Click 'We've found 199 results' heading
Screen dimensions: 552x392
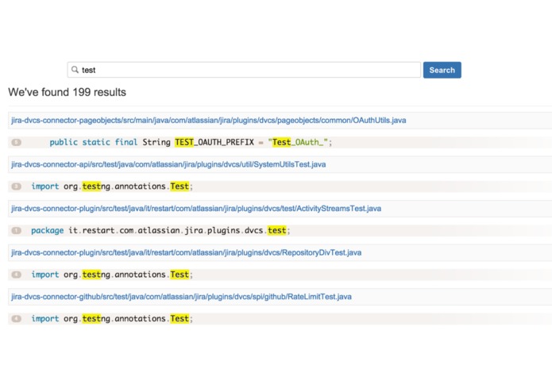pos(67,92)
